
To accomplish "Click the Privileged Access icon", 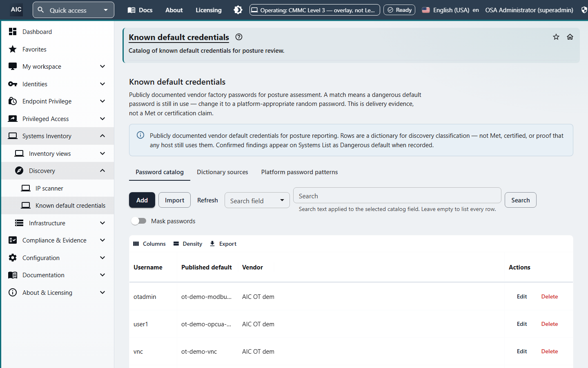I will click(x=13, y=119).
